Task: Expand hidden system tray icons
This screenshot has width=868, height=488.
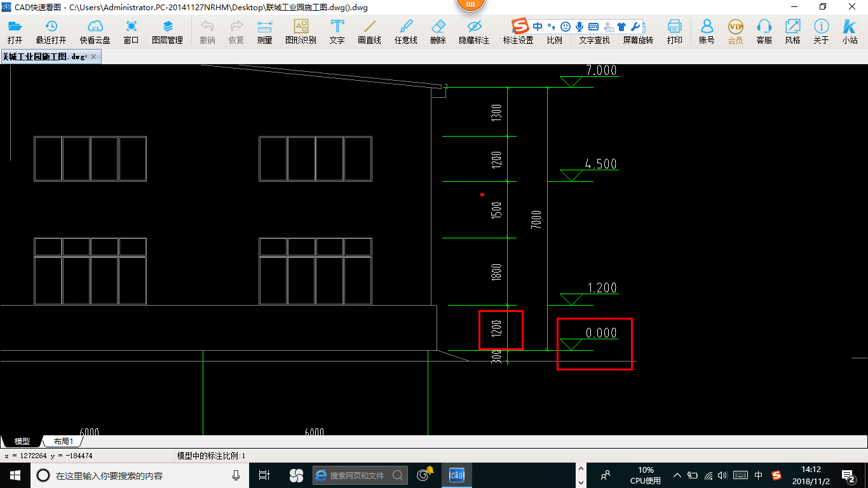Action: pyautogui.click(x=677, y=475)
